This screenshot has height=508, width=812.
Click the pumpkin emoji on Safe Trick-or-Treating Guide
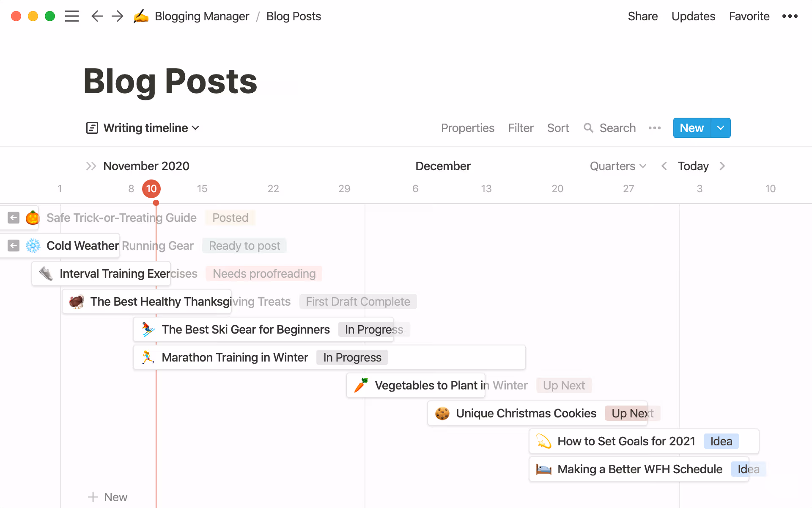pos(32,218)
